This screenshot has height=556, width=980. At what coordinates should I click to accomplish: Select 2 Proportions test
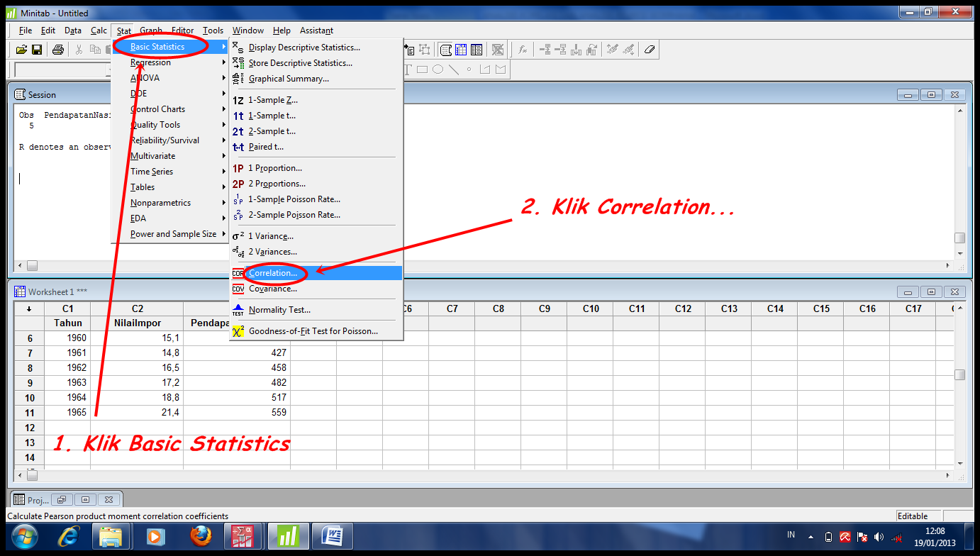point(316,184)
